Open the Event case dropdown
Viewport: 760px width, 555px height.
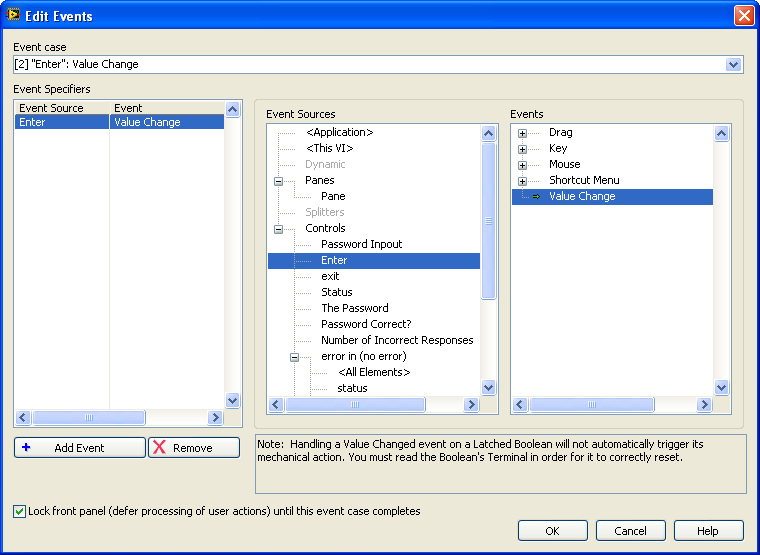[734, 65]
